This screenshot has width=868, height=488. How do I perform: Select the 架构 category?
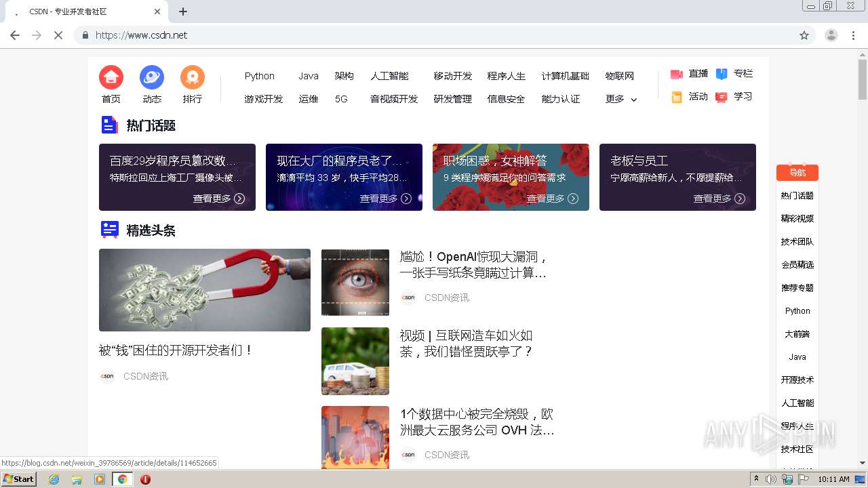(344, 76)
